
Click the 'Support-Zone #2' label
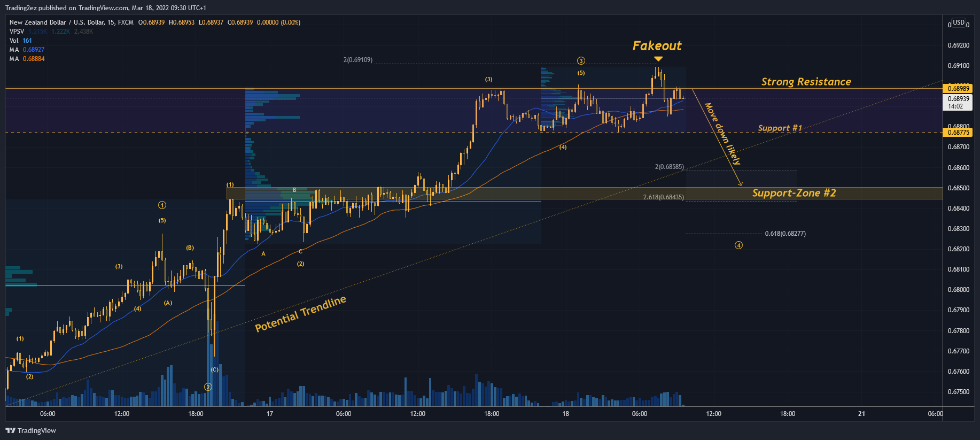coord(794,193)
